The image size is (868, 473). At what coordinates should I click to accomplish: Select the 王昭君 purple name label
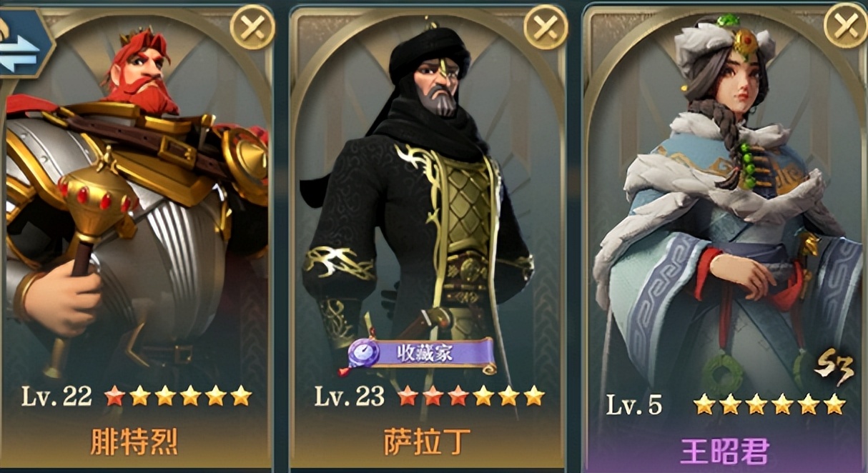point(724,451)
